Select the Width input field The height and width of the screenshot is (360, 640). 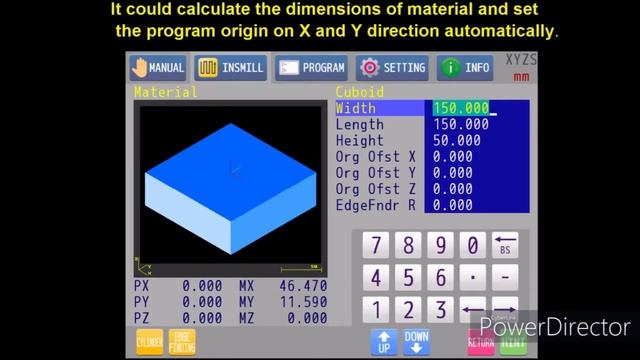point(477,108)
